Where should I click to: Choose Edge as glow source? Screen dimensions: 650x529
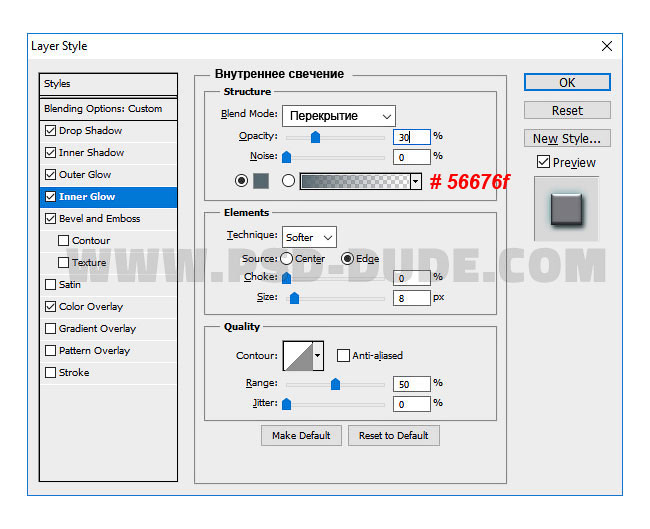point(347,259)
